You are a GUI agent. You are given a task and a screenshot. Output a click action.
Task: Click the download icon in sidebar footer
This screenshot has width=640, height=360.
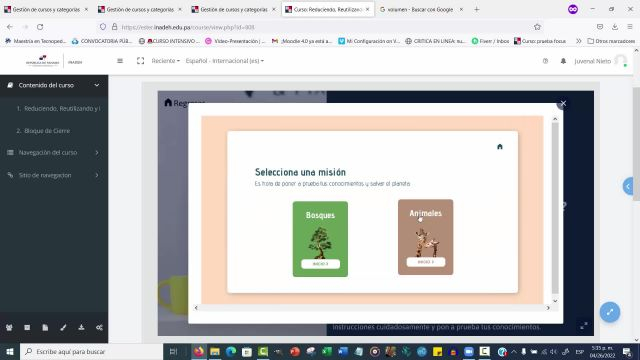[x=81, y=327]
